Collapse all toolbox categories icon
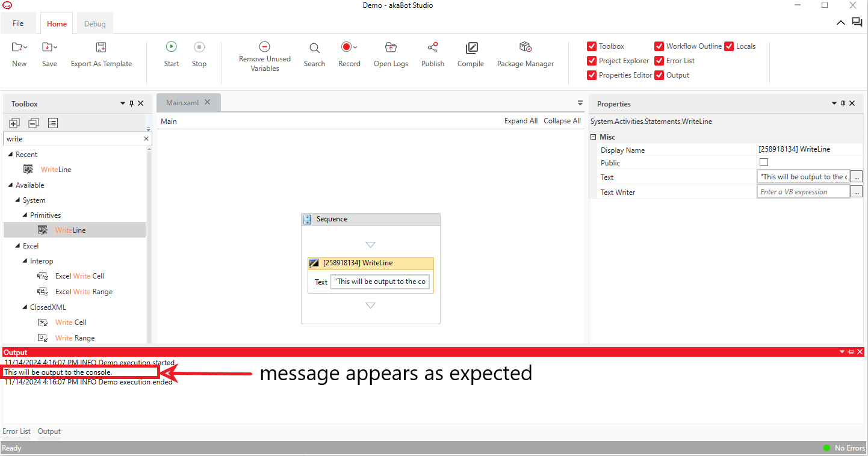868x456 pixels. tap(34, 123)
